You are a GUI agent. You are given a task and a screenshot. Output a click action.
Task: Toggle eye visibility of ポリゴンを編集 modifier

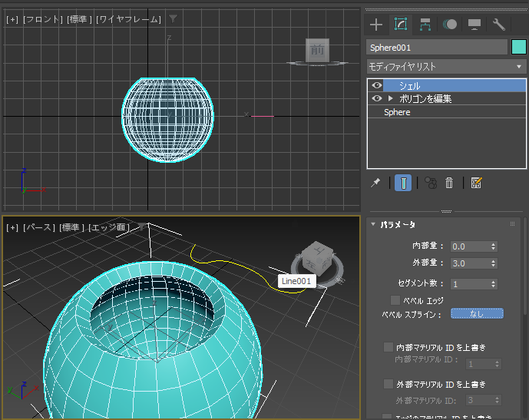tap(376, 98)
